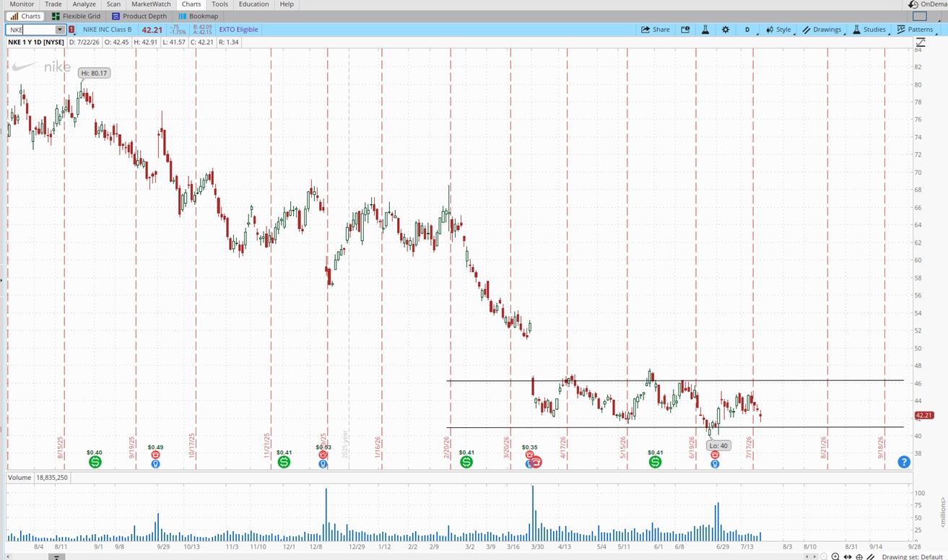Image resolution: width=948 pixels, height=560 pixels.
Task: Click the 18,835,250 volume value
Action: tap(51, 478)
